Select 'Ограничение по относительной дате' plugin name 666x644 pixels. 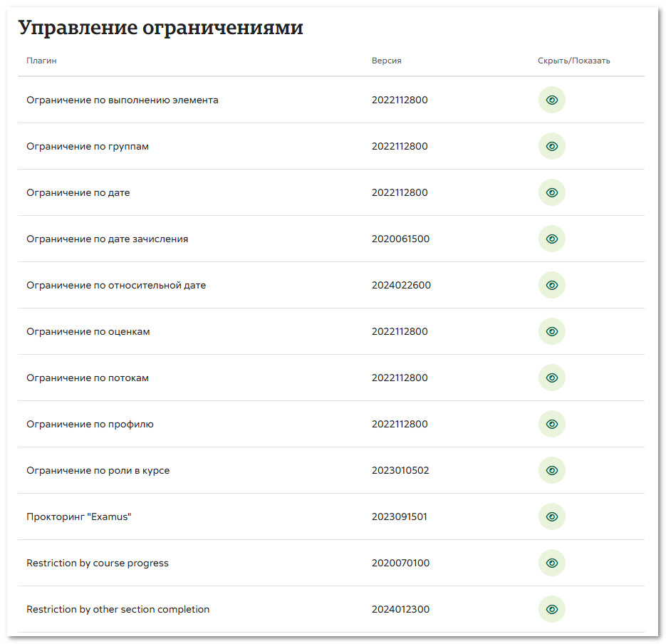116,286
